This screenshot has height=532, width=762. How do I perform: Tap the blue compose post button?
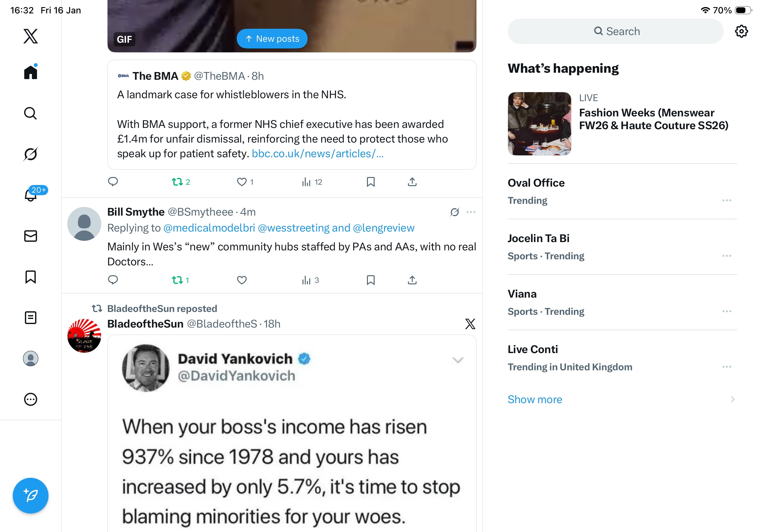(x=31, y=495)
